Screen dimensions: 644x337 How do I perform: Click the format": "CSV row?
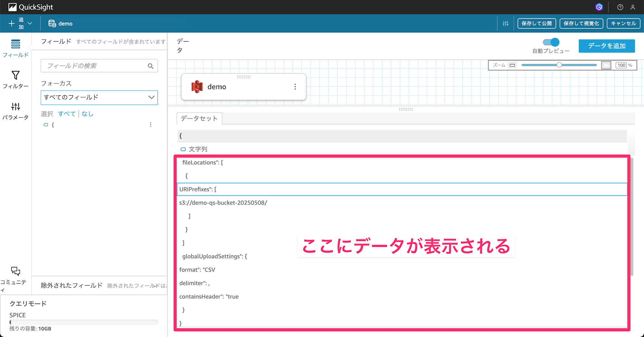[402, 270]
